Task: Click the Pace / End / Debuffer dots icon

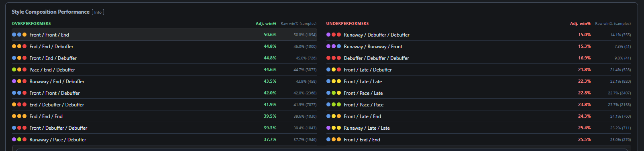Action: 19,70
